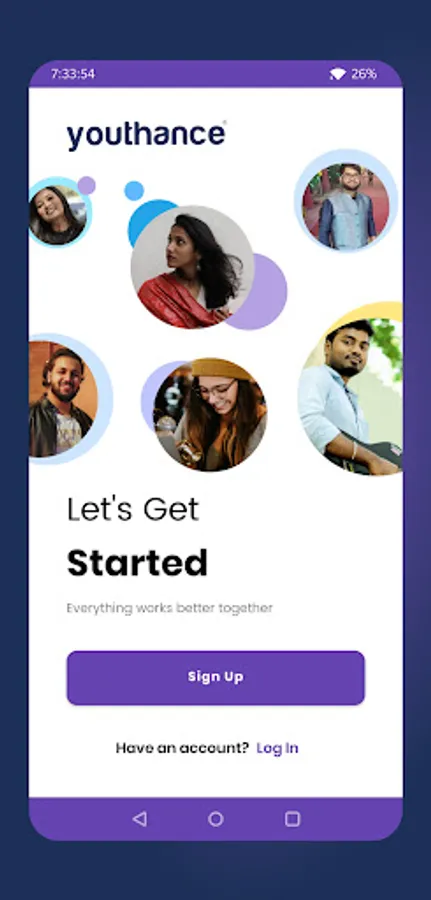431x900 pixels.
Task: Click the youthance logo
Action: [146, 135]
